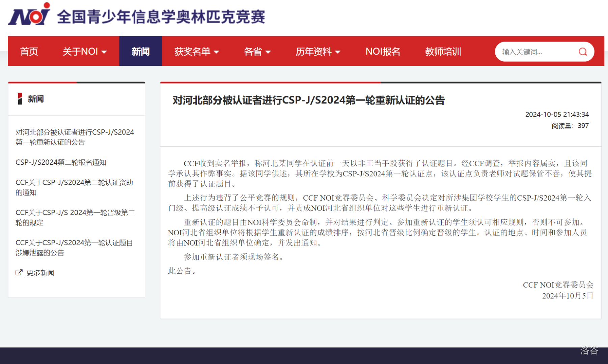Go to the 首页 home tab
The height and width of the screenshot is (364, 608).
[29, 52]
